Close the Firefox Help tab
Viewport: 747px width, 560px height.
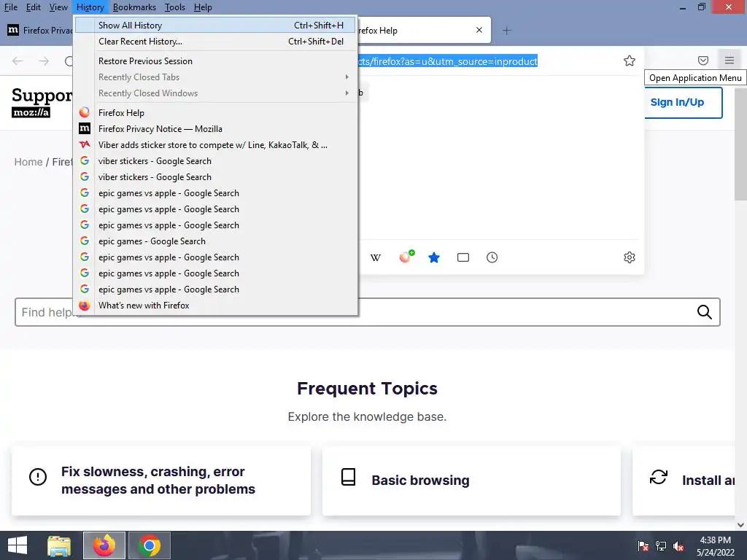pos(479,30)
